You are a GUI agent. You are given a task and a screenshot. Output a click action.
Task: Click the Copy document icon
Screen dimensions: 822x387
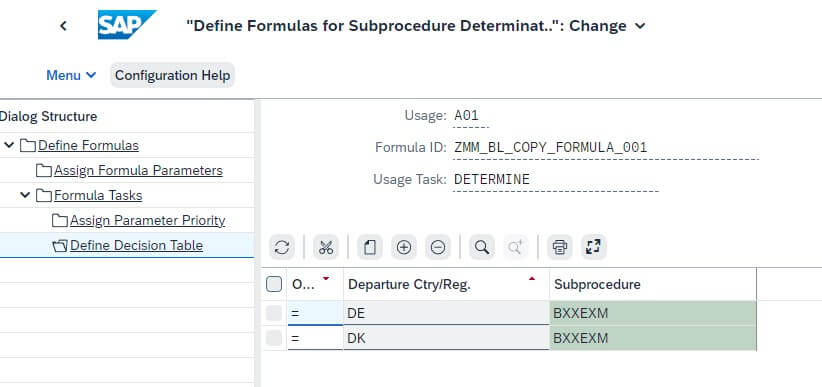(x=370, y=248)
